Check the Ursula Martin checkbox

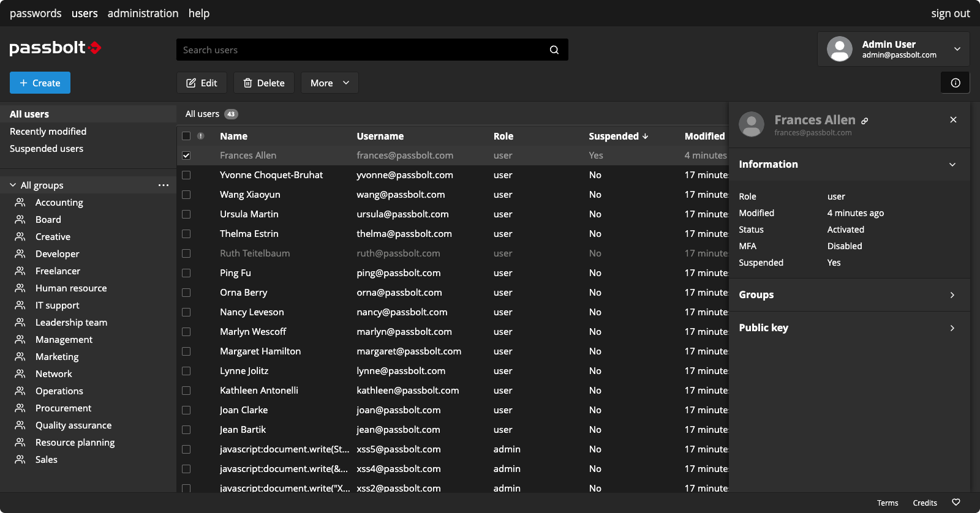(x=186, y=214)
